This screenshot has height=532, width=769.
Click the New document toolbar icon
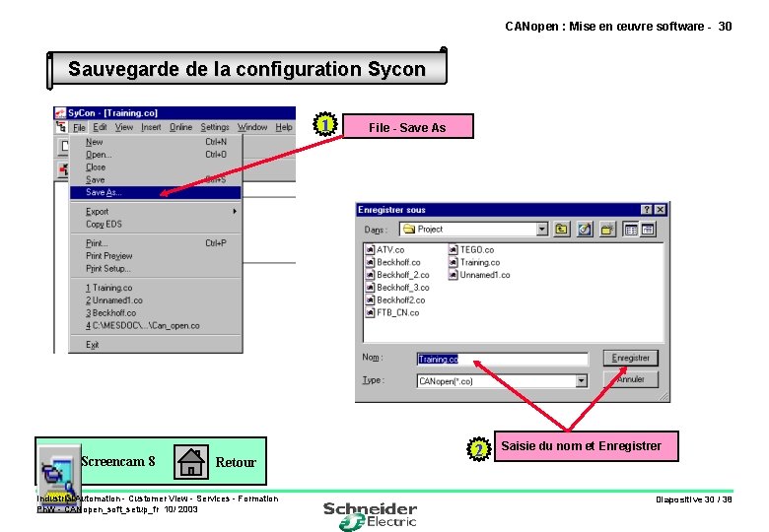click(64, 146)
